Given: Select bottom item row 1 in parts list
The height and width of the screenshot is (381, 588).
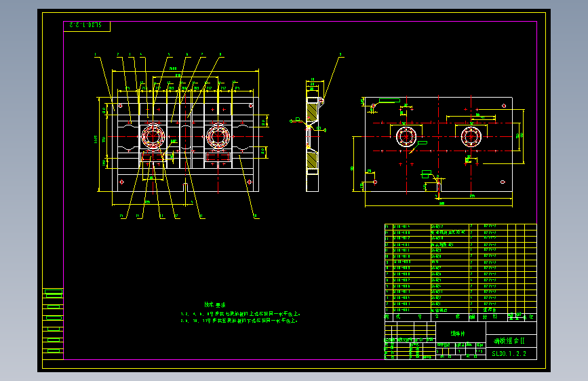Looking at the screenshot, I should (x=461, y=310).
